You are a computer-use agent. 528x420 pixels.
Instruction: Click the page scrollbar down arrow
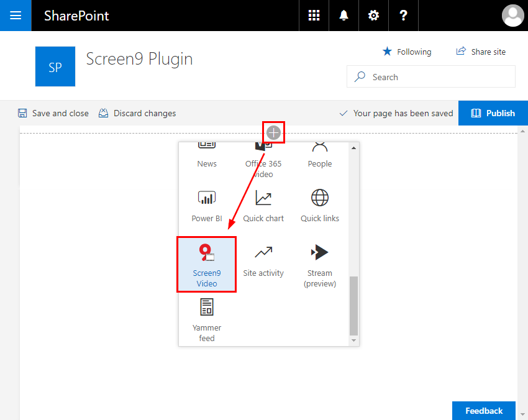point(522,414)
